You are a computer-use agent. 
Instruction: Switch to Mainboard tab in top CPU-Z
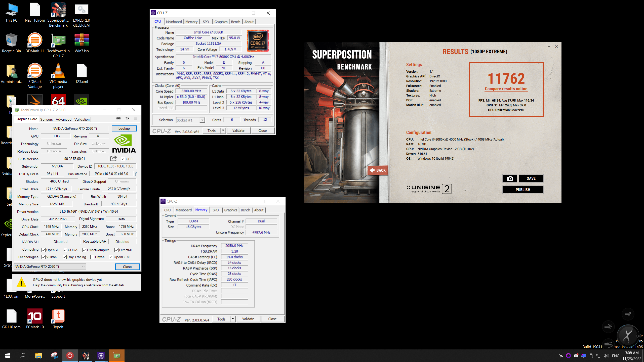[174, 22]
